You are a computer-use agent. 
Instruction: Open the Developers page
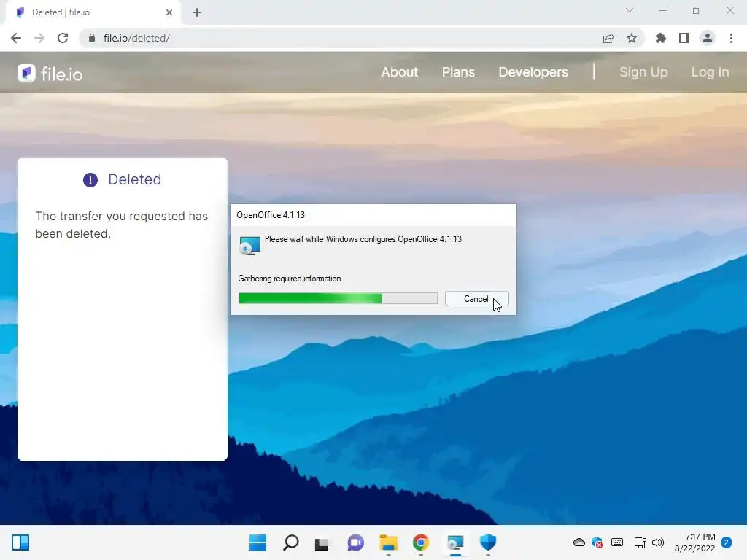[x=533, y=72]
